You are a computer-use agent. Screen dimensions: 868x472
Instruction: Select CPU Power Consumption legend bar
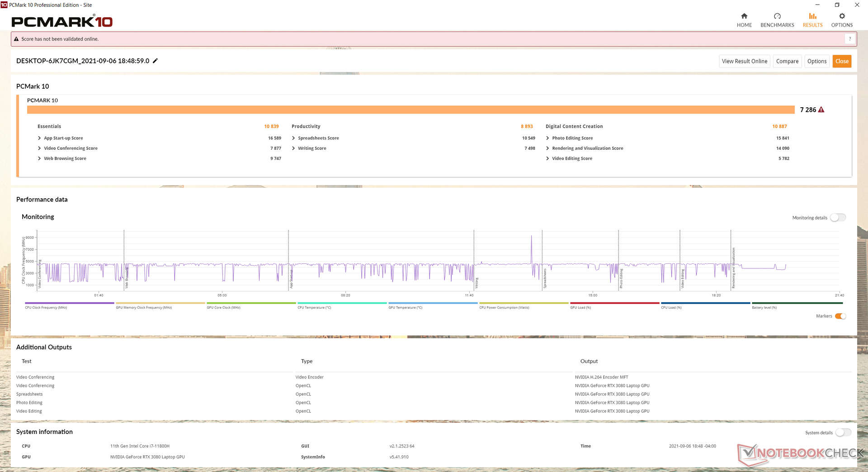[x=524, y=303]
